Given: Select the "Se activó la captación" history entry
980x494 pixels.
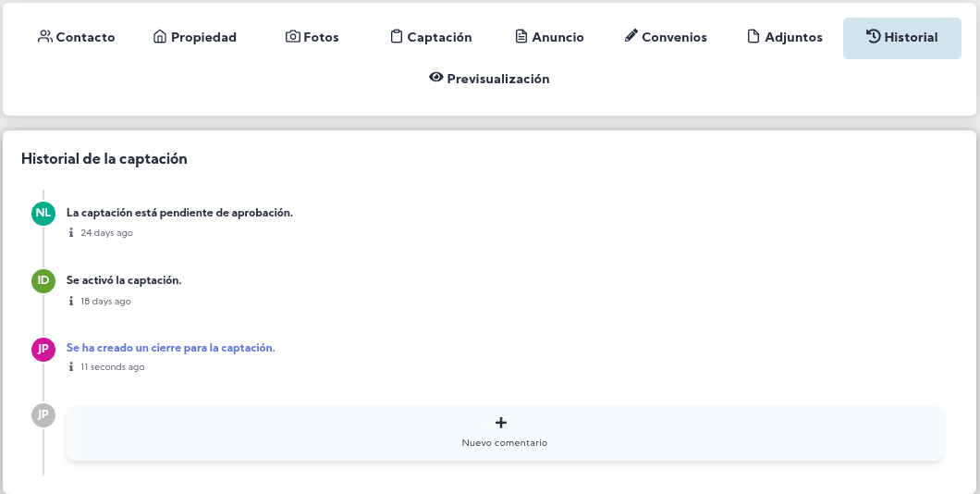Looking at the screenshot, I should pos(124,280).
